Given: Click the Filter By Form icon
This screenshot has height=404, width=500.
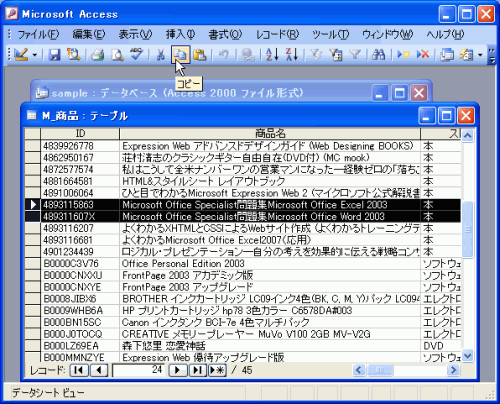Looking at the screenshot, I should click(x=336, y=54).
